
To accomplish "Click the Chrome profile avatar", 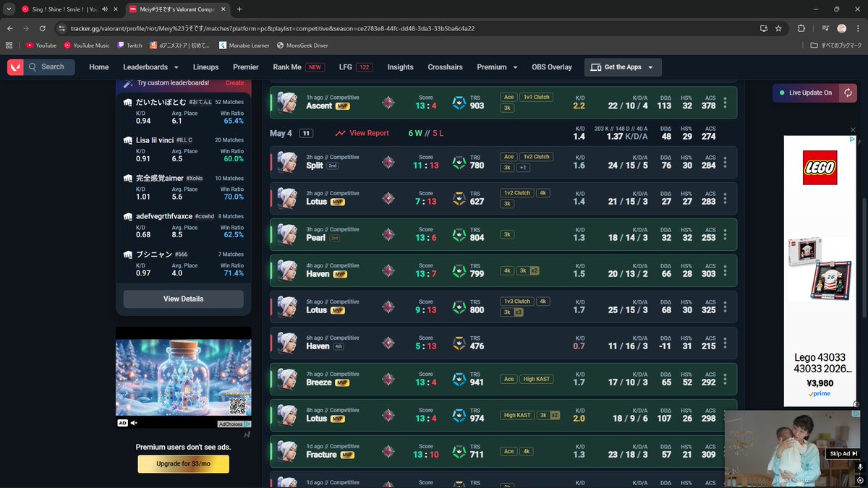I will coord(841,28).
